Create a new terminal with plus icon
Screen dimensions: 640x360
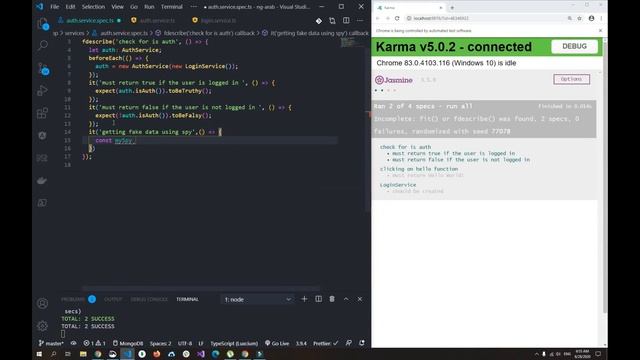tap(304, 299)
